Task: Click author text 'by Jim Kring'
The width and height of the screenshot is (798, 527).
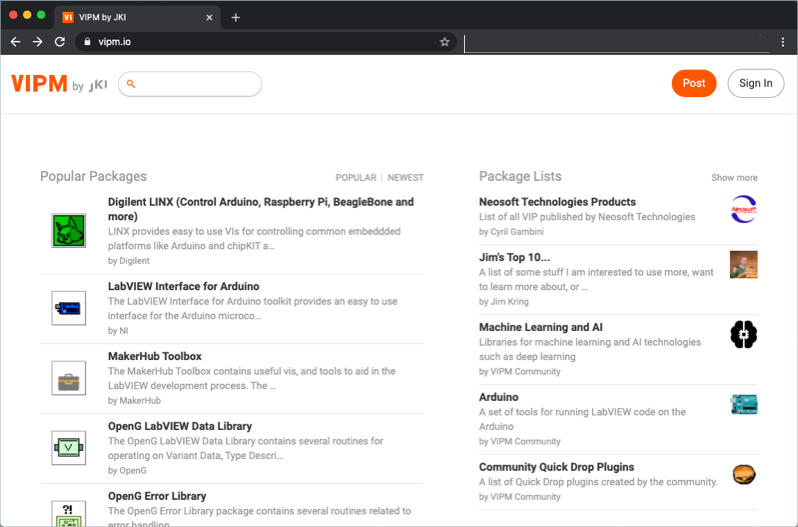Action: 504,302
